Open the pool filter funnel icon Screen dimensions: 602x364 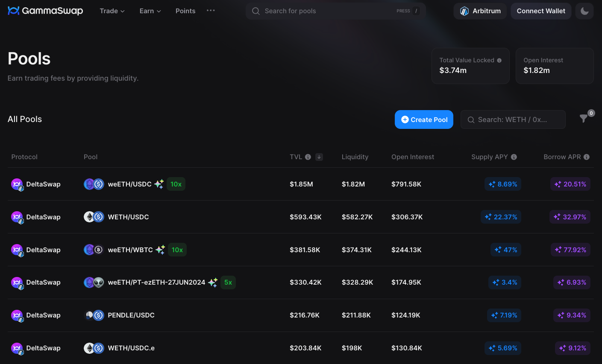583,119
